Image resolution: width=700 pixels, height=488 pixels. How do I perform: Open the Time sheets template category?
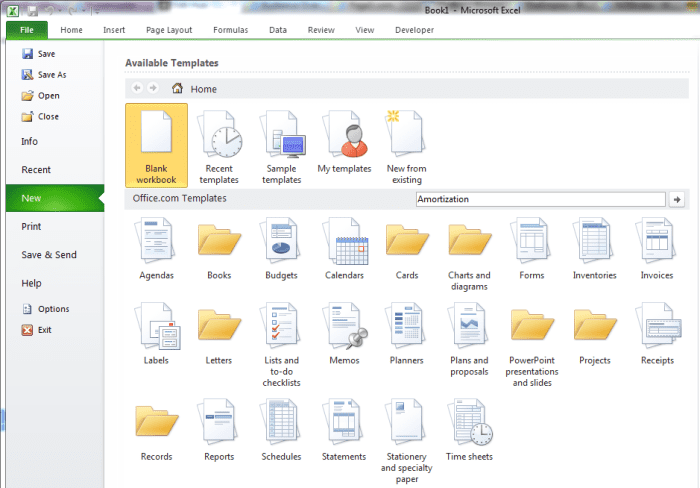click(469, 430)
